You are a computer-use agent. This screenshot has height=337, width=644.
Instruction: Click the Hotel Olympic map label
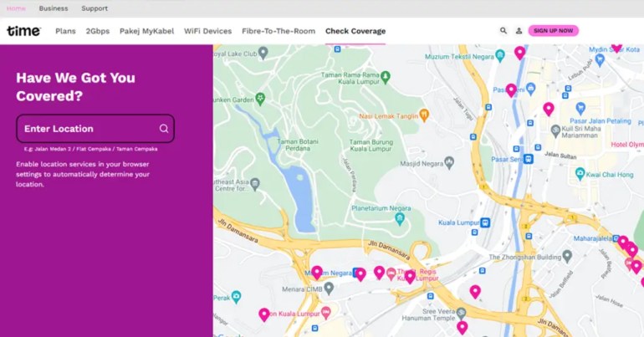[x=627, y=145]
